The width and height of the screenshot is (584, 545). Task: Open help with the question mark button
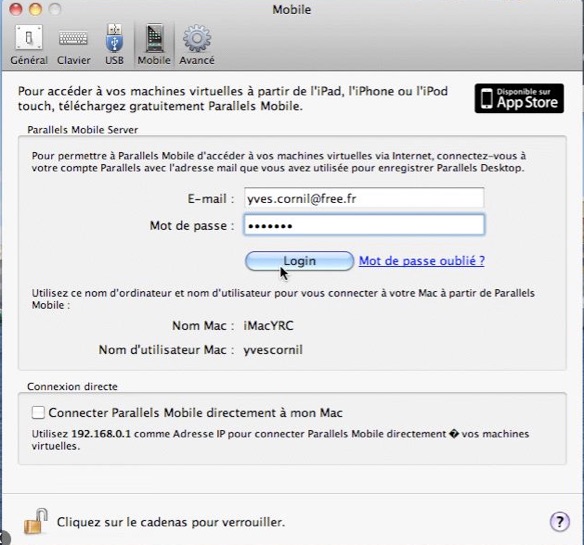coord(559,522)
